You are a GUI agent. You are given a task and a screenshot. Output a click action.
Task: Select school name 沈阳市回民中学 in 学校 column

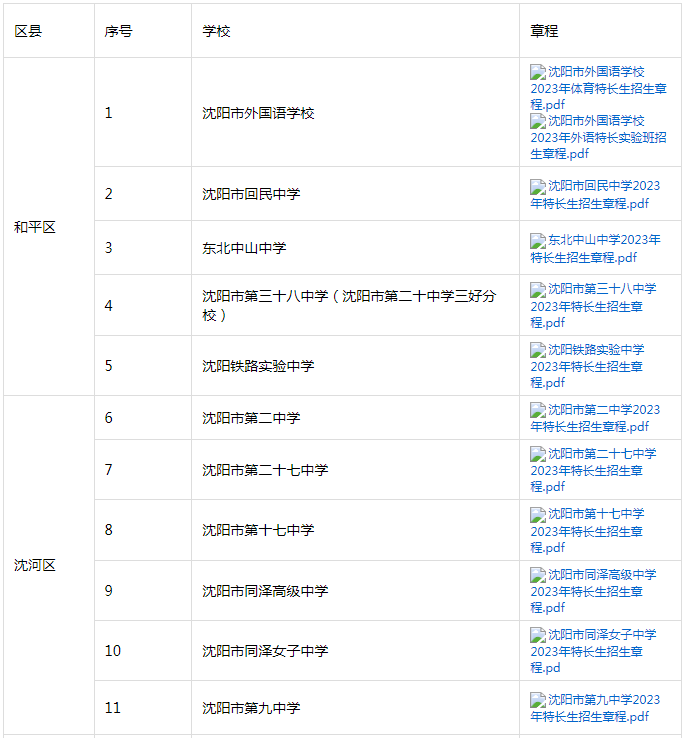click(x=251, y=194)
